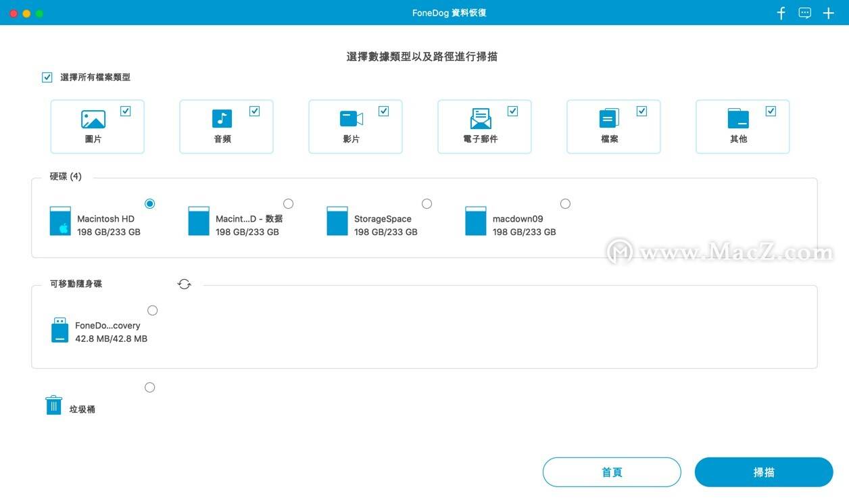The image size is (849, 504).
Task: Click the 掃描 scan button
Action: point(764,472)
